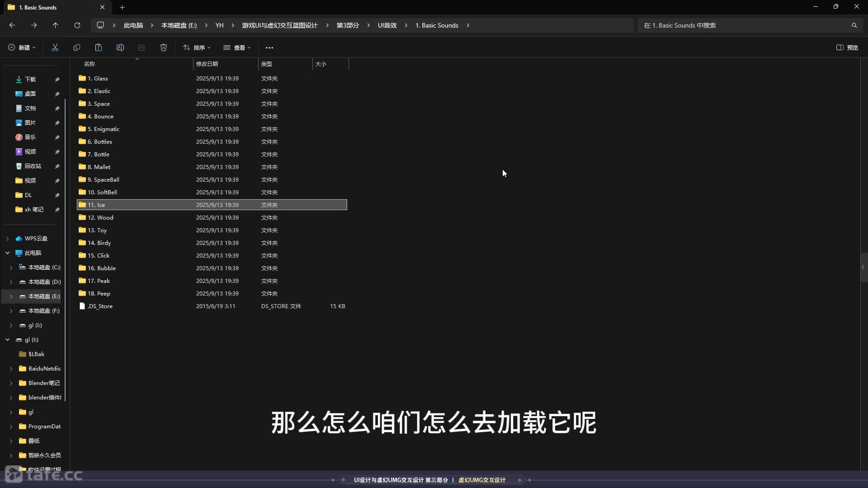Open the 排序 sort dropdown
Viewport: 868px width, 488px height.
point(197,47)
